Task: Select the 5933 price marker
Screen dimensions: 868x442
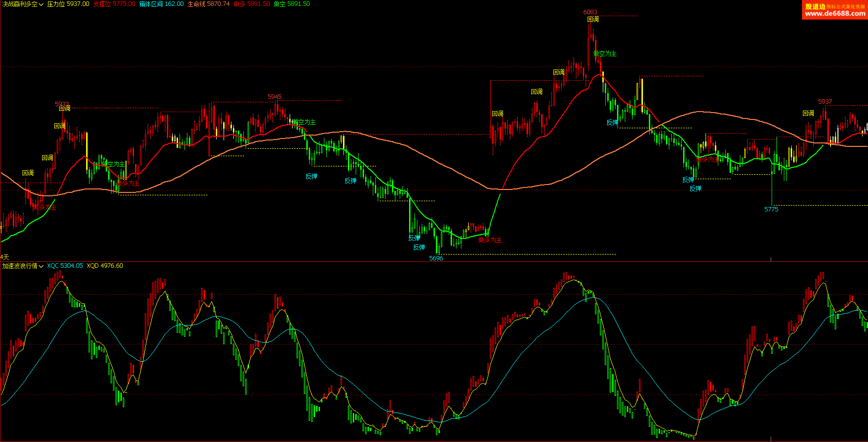Action: coord(62,104)
